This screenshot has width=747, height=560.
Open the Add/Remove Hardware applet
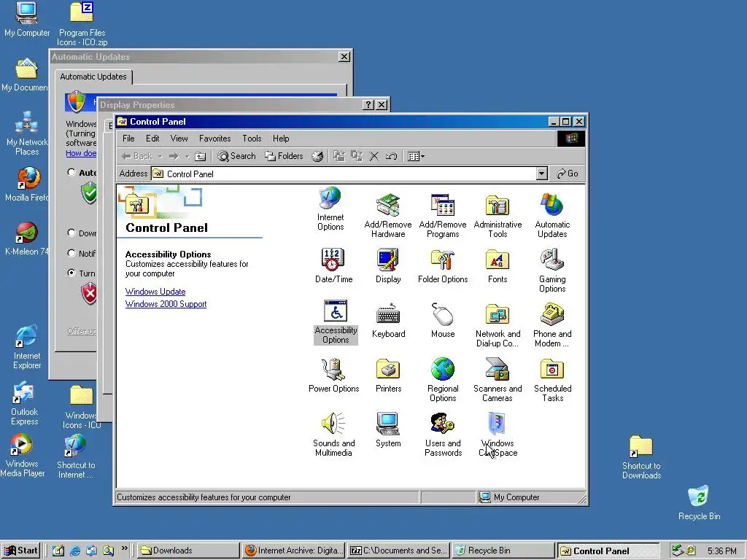(x=388, y=216)
